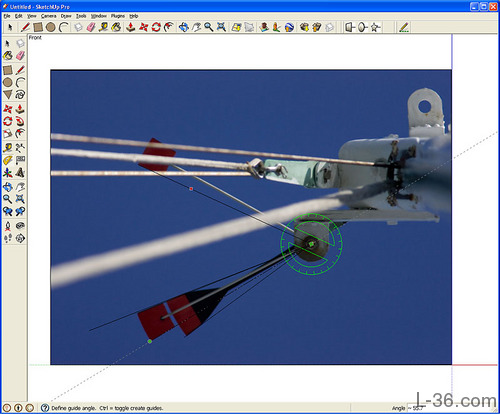The height and width of the screenshot is (414, 500).
Task: Open the Camera menu
Action: [49, 16]
